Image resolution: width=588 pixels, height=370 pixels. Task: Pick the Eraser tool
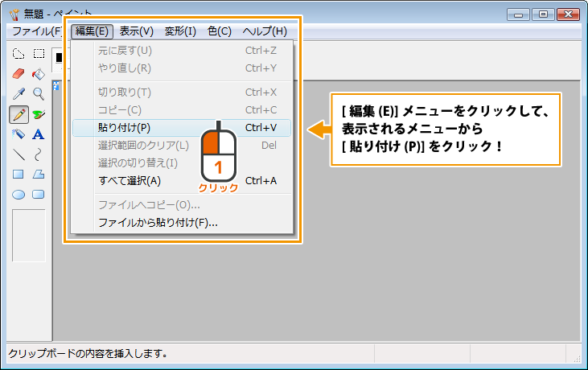click(19, 74)
